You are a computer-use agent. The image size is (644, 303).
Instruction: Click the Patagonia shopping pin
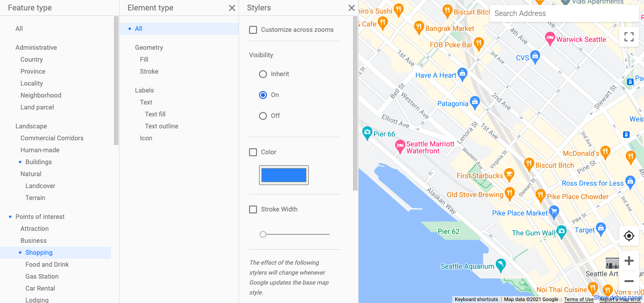tap(475, 102)
